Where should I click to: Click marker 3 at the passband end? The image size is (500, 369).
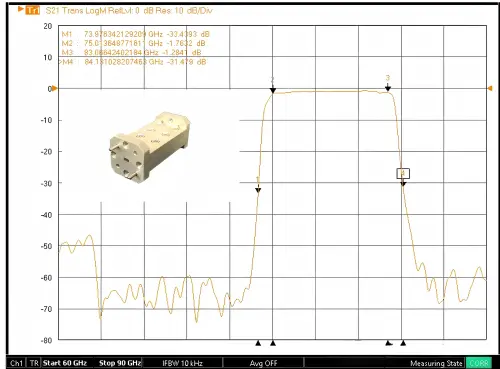388,88
